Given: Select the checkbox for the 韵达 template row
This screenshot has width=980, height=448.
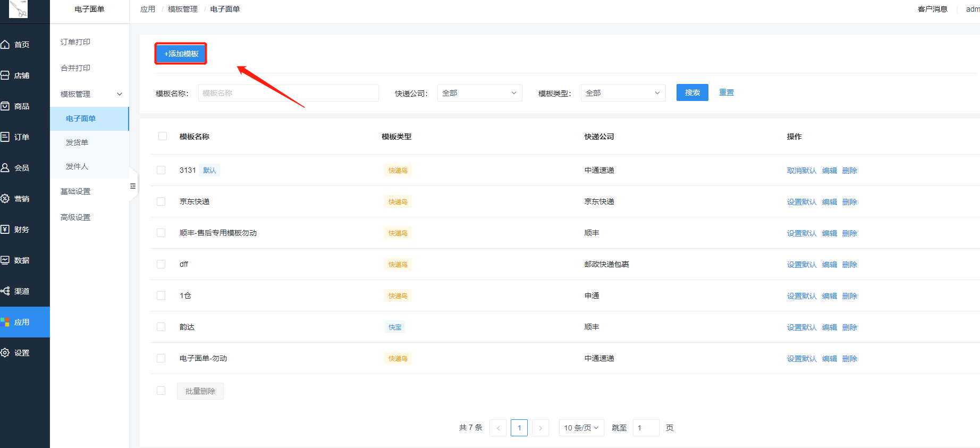Looking at the screenshot, I should coord(161,327).
